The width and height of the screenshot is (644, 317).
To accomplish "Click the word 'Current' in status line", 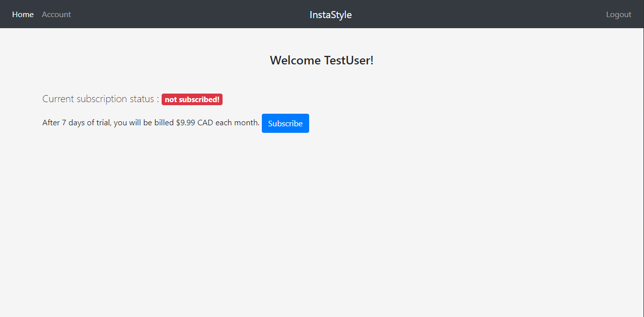I will click(58, 99).
